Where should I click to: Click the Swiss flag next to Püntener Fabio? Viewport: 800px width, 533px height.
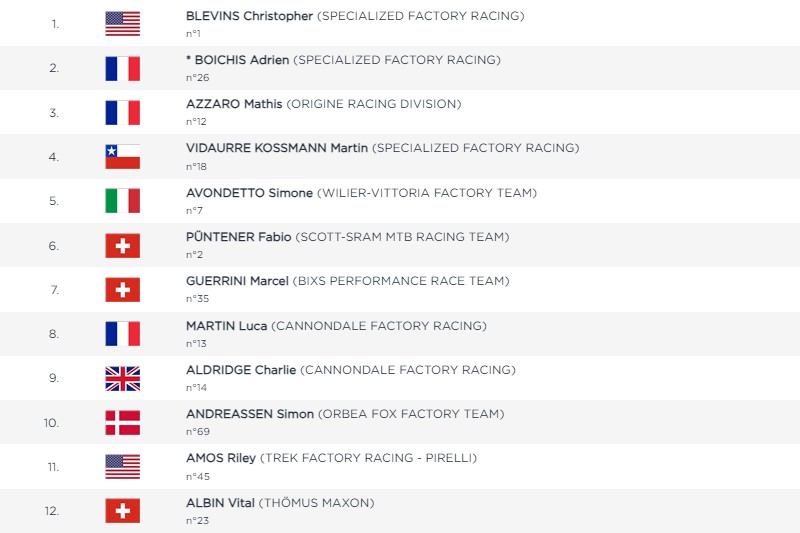click(x=122, y=245)
